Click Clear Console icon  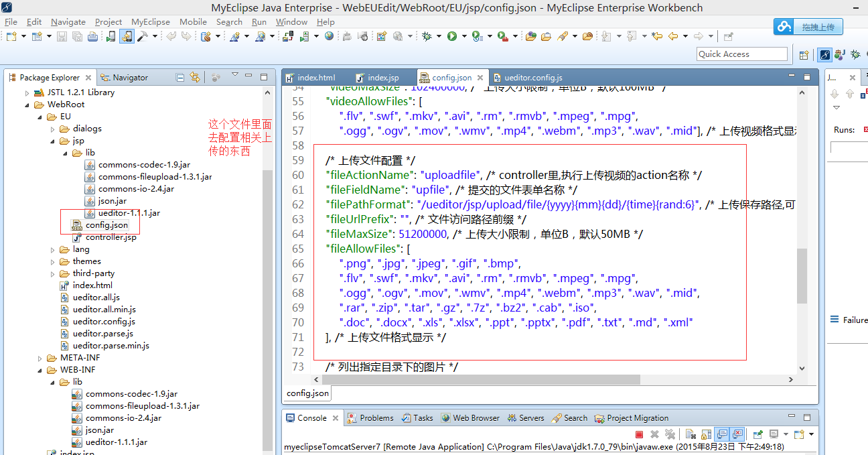point(691,434)
